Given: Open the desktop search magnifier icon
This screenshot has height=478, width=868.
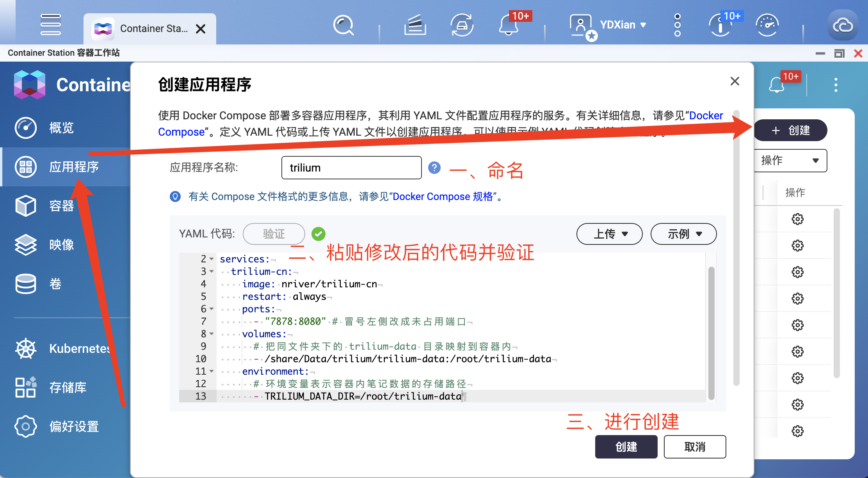Looking at the screenshot, I should [343, 25].
